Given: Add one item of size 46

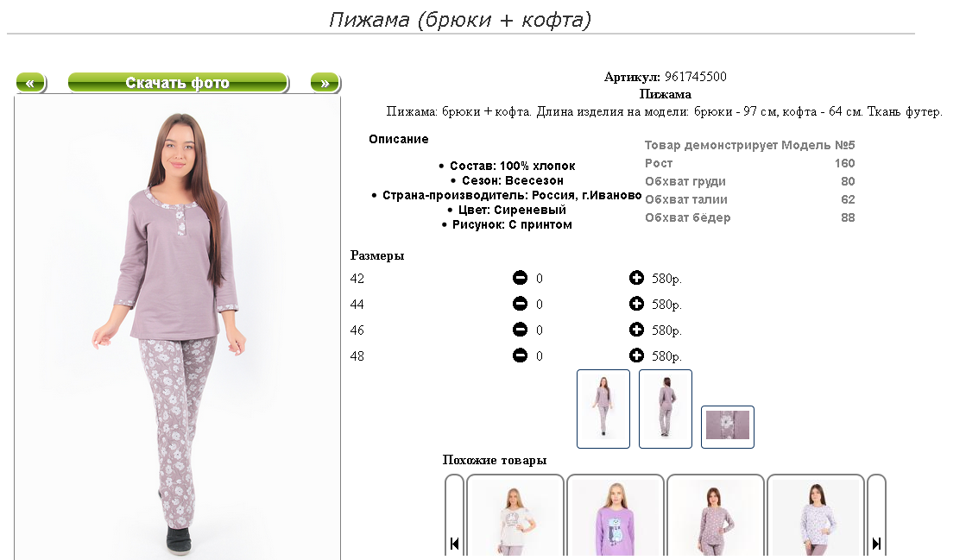Looking at the screenshot, I should click(x=636, y=330).
